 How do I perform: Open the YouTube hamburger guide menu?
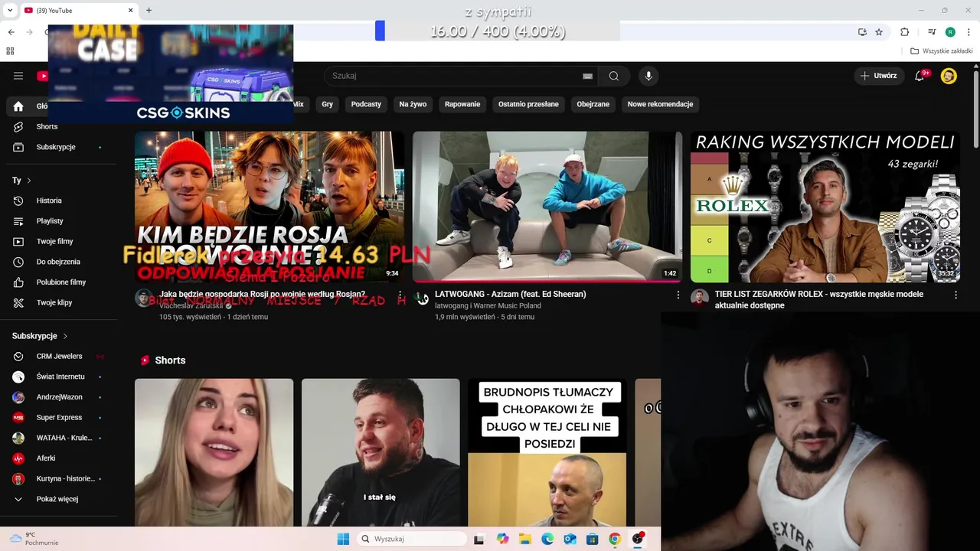pos(18,76)
